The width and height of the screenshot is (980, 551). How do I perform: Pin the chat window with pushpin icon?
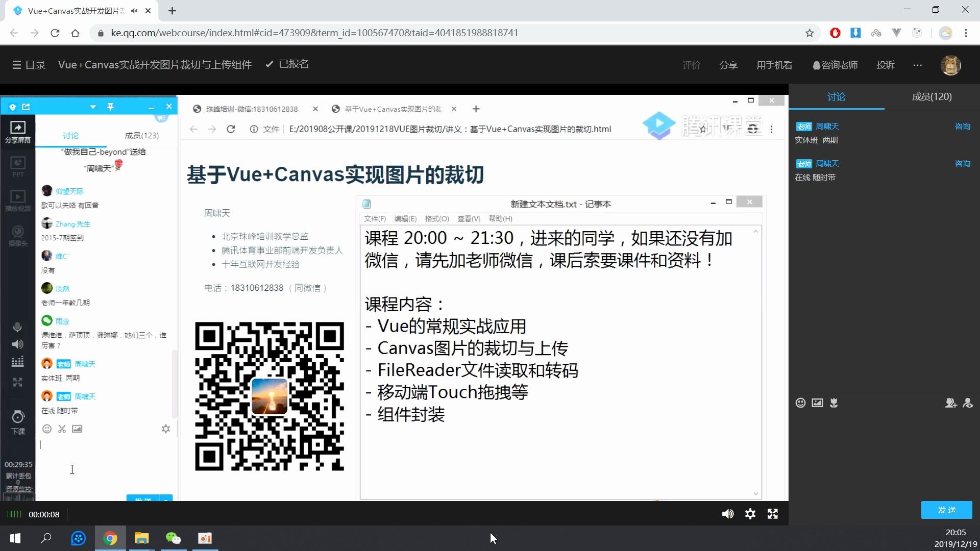tap(110, 107)
